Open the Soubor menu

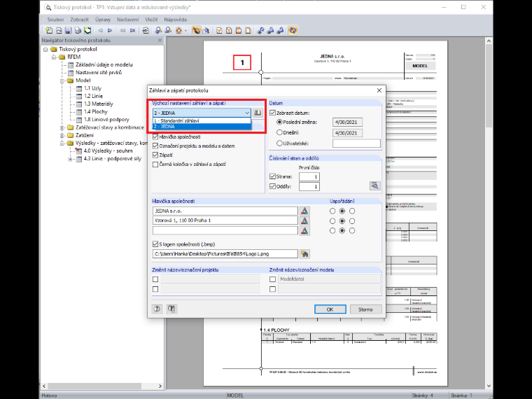click(55, 20)
